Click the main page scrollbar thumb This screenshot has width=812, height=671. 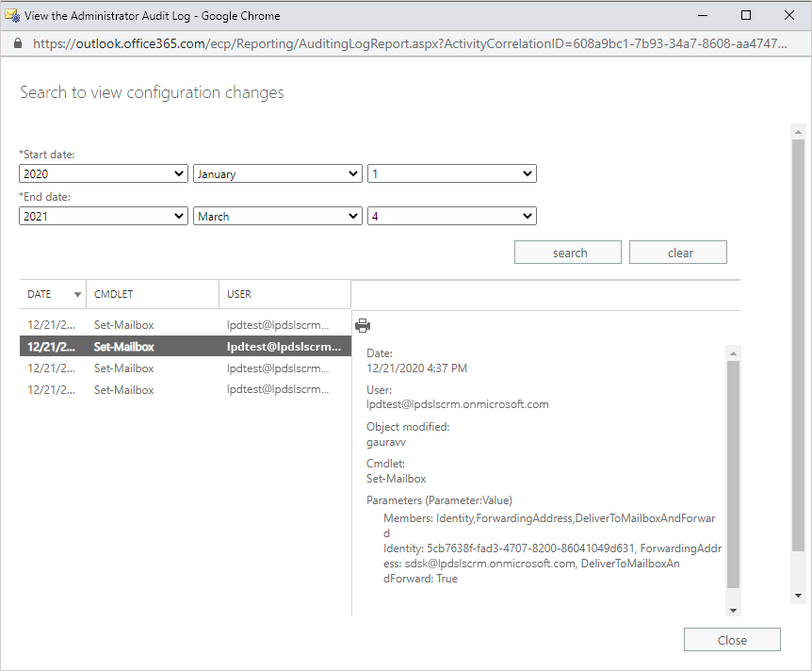(x=798, y=345)
